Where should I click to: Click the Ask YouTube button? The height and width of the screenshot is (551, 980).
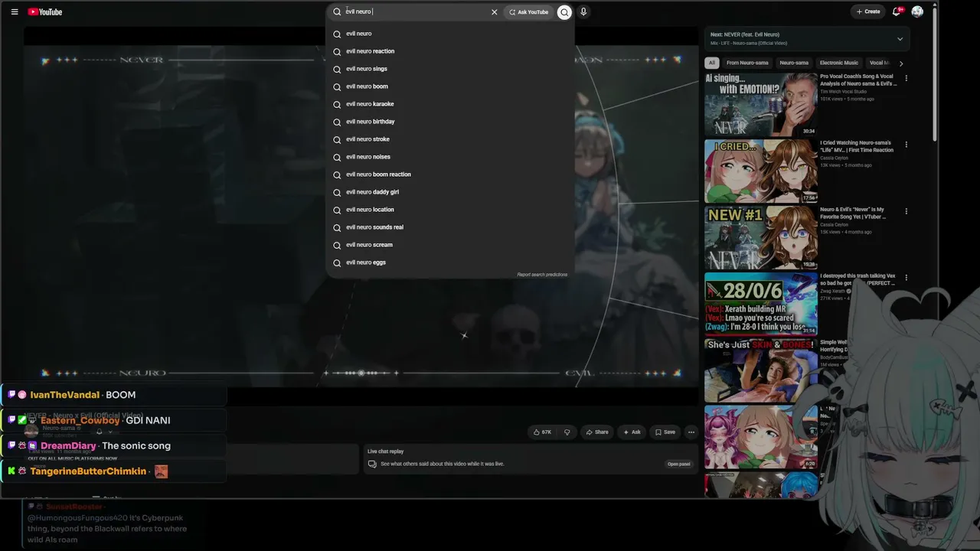[x=529, y=11]
